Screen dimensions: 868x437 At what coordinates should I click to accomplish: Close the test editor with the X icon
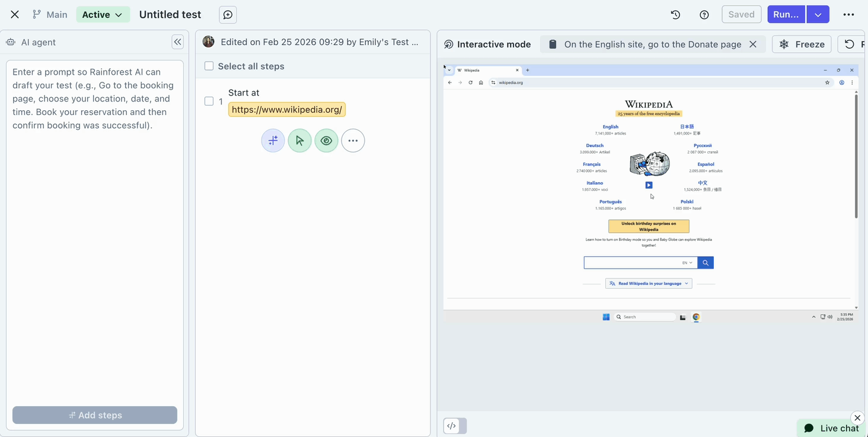click(15, 14)
